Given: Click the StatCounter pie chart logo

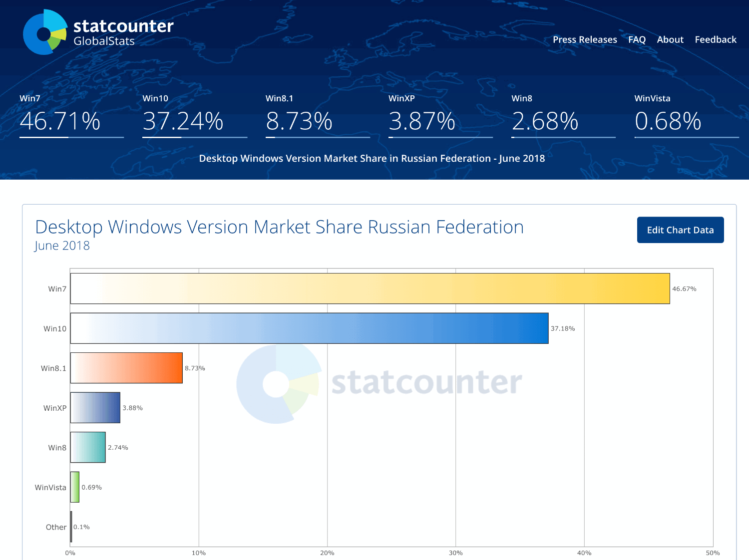Looking at the screenshot, I should click(x=45, y=31).
